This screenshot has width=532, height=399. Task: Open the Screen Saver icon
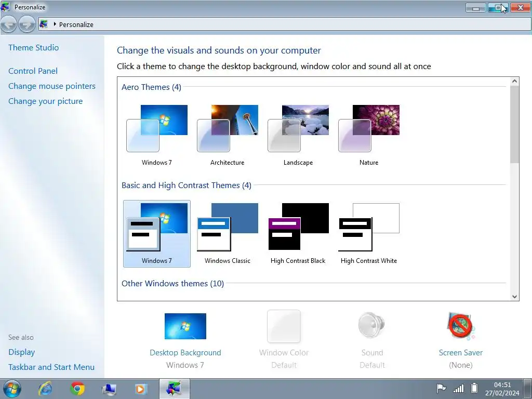(x=460, y=326)
